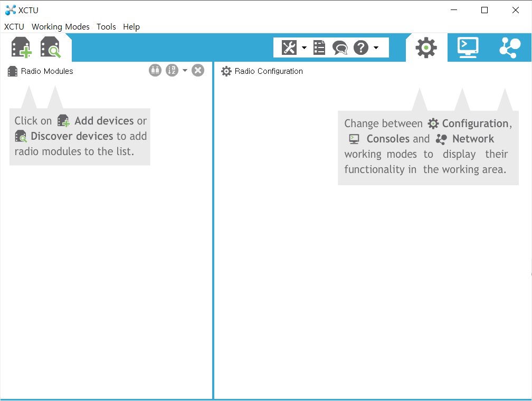
Task: Click the 'Consoles' hint text
Action: point(388,139)
